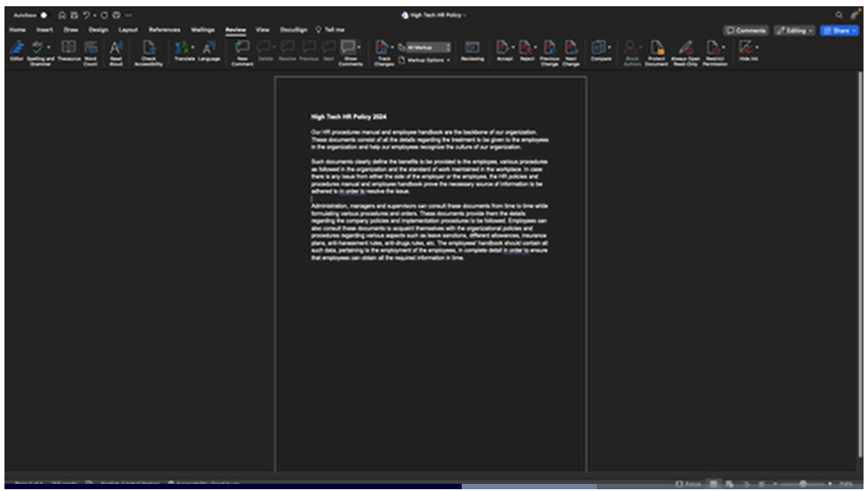
Task: Toggle the AutoSave switch
Action: point(43,15)
